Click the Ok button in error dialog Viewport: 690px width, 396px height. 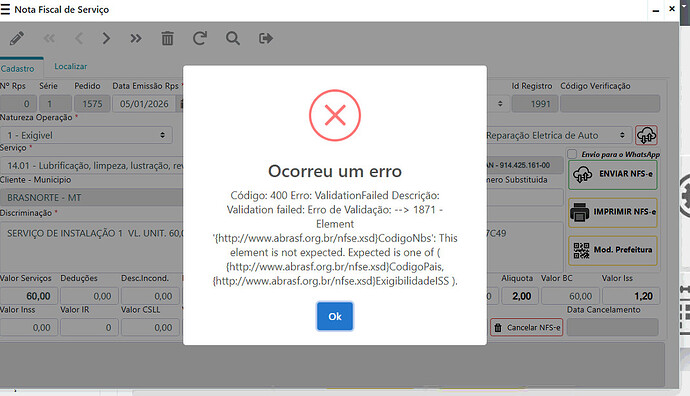click(334, 316)
